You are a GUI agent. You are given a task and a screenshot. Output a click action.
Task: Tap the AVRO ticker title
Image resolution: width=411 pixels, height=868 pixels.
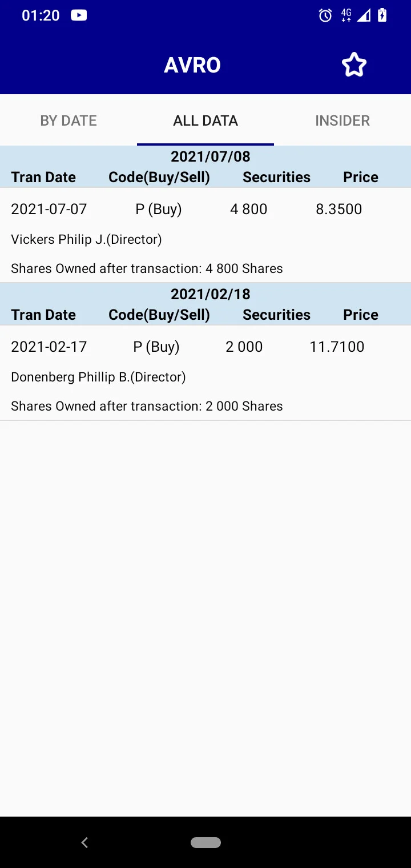tap(192, 65)
